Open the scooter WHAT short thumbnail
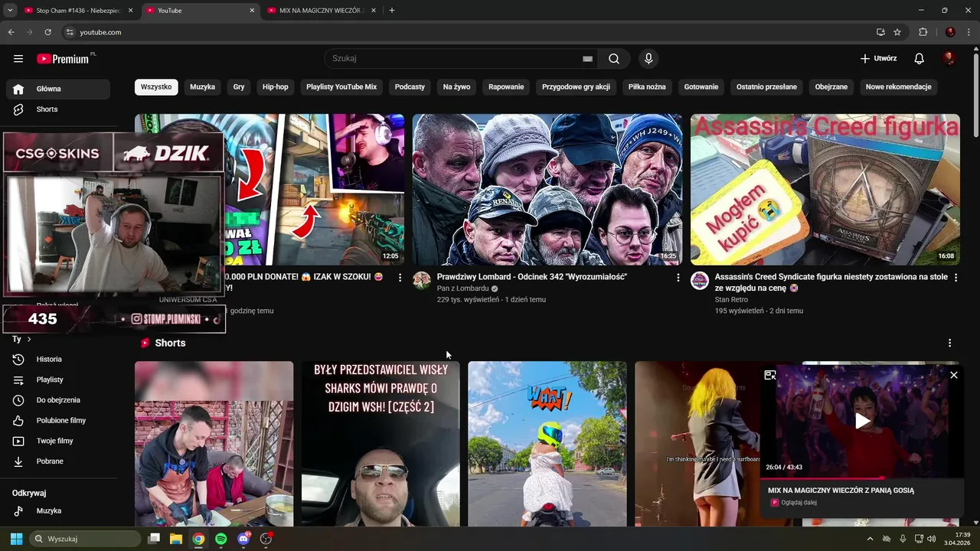Image resolution: width=980 pixels, height=551 pixels. click(547, 444)
